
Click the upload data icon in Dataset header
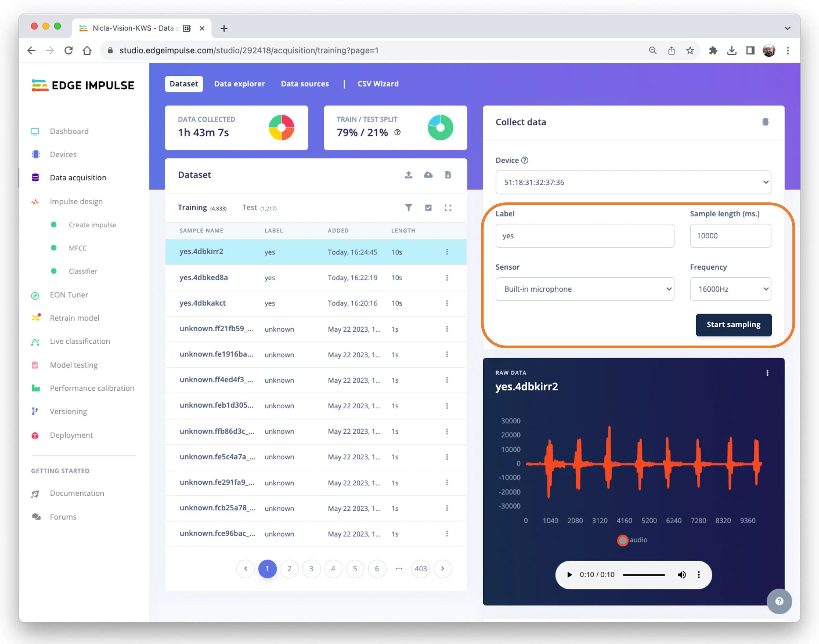pyautogui.click(x=408, y=175)
